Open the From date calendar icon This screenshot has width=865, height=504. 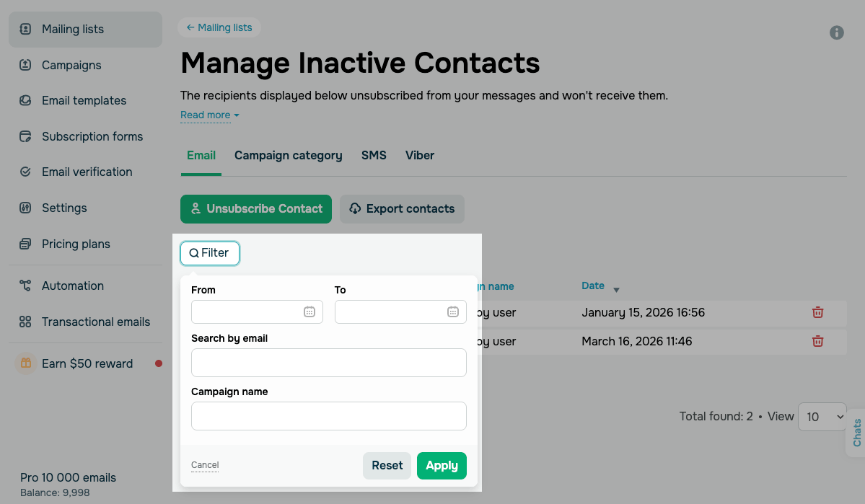(x=309, y=311)
